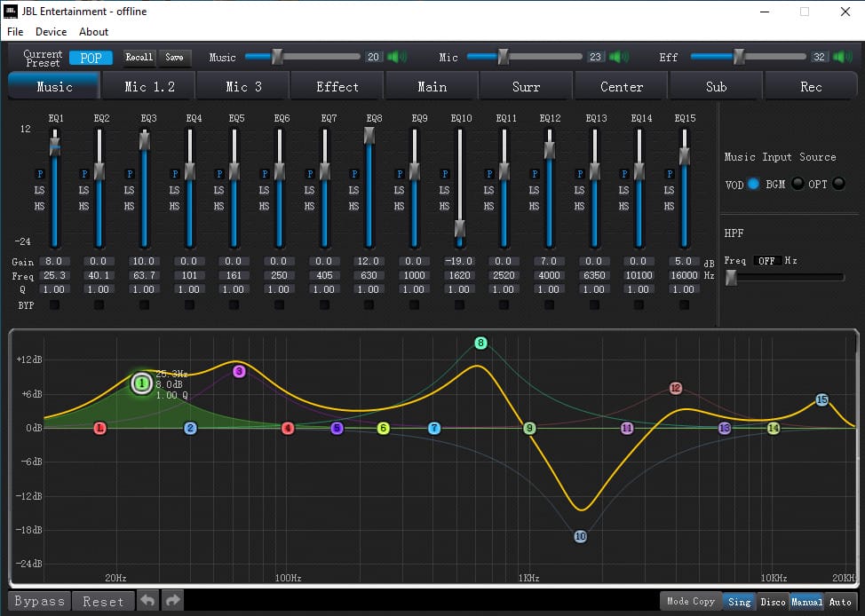Click the EQ12 Q value field
This screenshot has height=616, width=865.
tap(548, 289)
